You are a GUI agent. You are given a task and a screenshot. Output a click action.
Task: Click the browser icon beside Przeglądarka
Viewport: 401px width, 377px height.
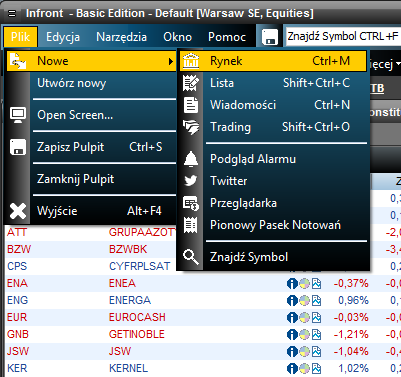point(191,203)
